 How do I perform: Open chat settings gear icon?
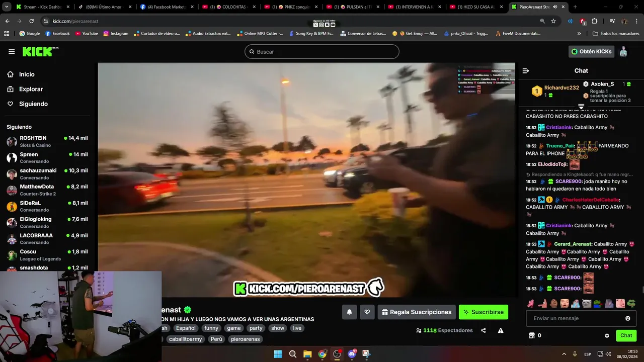(x=607, y=336)
